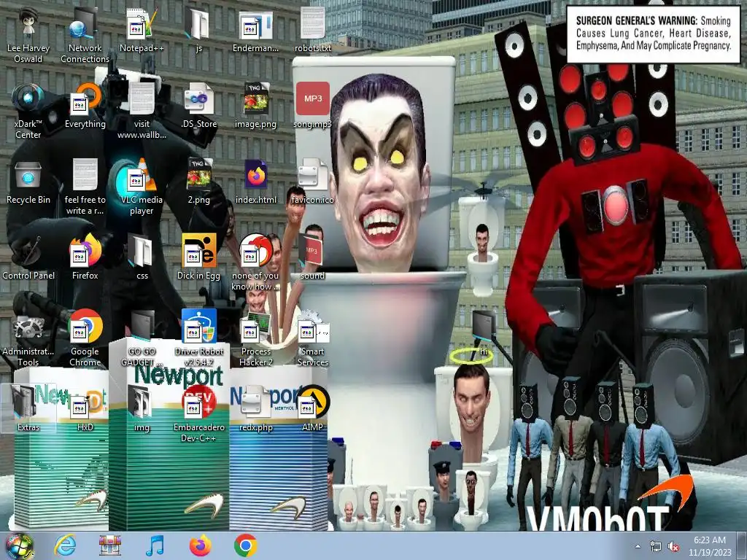Open the song.mp3 file

pos(312,106)
